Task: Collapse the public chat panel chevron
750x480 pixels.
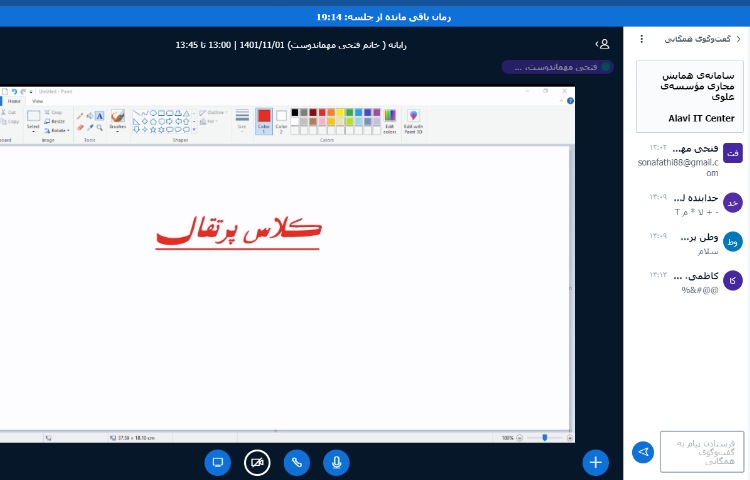Action: click(739, 39)
